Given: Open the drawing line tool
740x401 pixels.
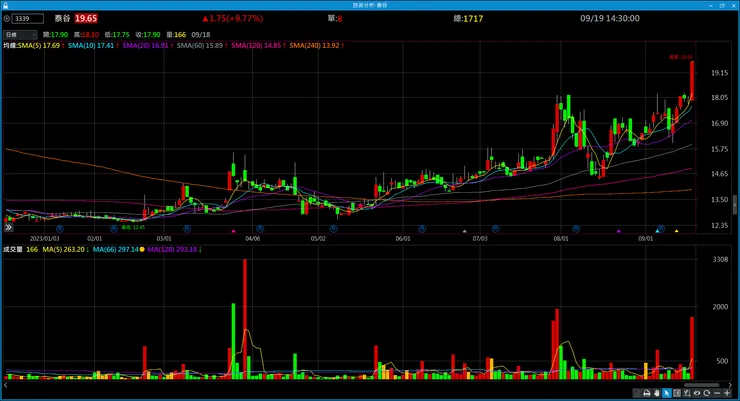Looking at the screenshot, I should [687, 393].
